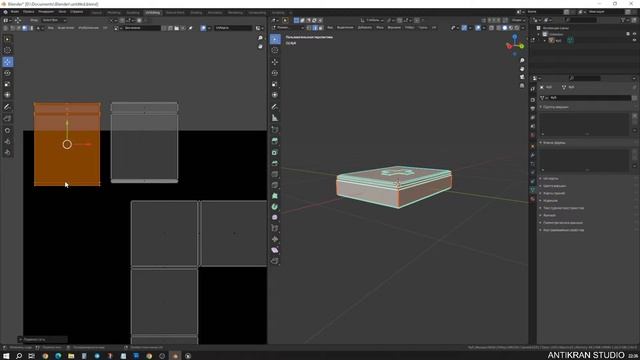Toggle X-ray mode in 3D viewport header
The width and height of the screenshot is (640, 360).
tap(491, 28)
